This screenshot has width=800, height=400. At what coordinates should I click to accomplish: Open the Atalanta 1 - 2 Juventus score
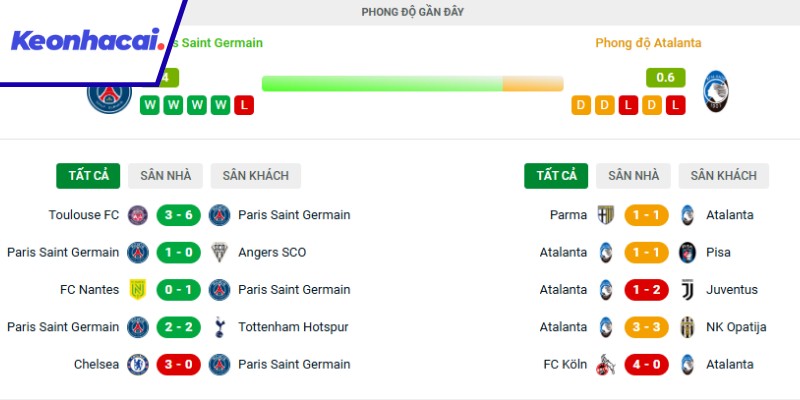tap(646, 290)
